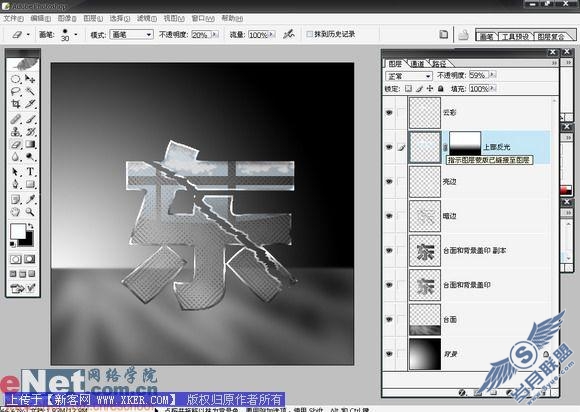The image size is (580, 412).
Task: Select the Slice tool
Action: pos(30,104)
